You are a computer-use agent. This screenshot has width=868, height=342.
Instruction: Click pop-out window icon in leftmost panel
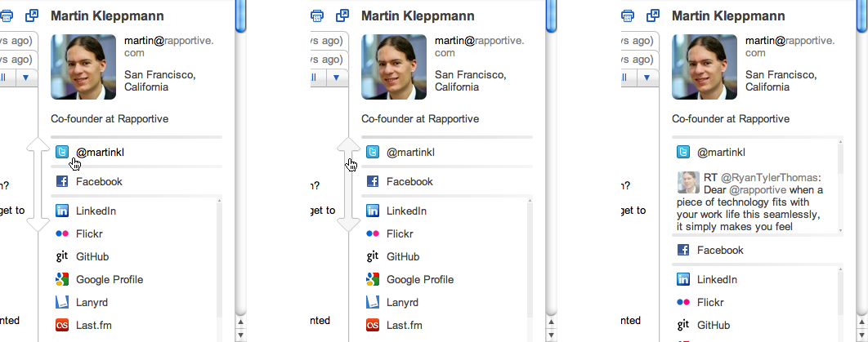click(32, 16)
